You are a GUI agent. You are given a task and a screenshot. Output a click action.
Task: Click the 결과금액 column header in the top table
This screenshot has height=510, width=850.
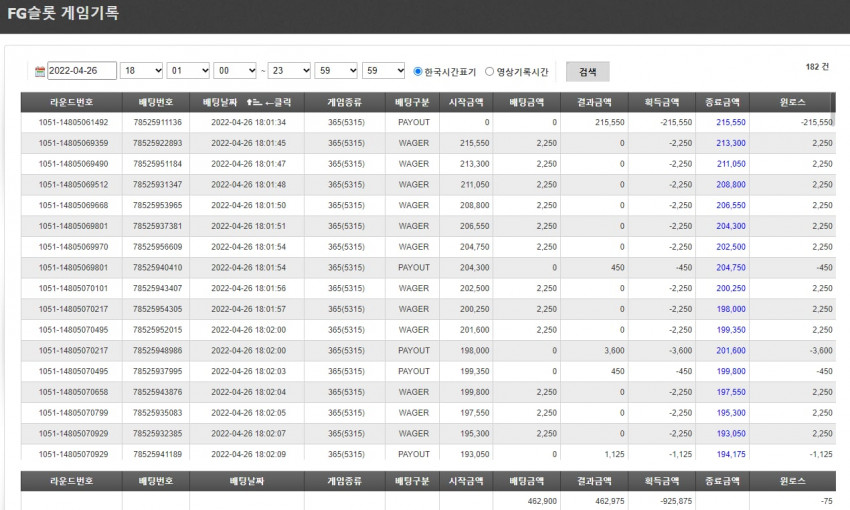click(x=594, y=102)
